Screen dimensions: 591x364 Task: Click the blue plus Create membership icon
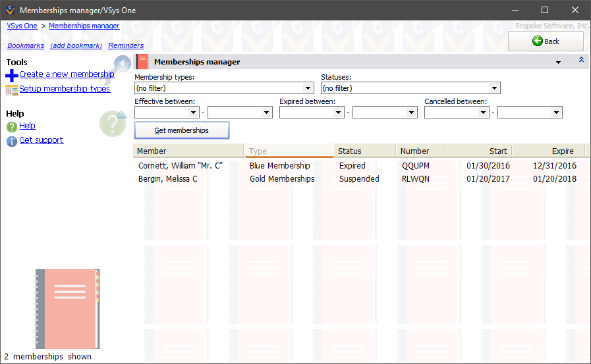[x=11, y=75]
